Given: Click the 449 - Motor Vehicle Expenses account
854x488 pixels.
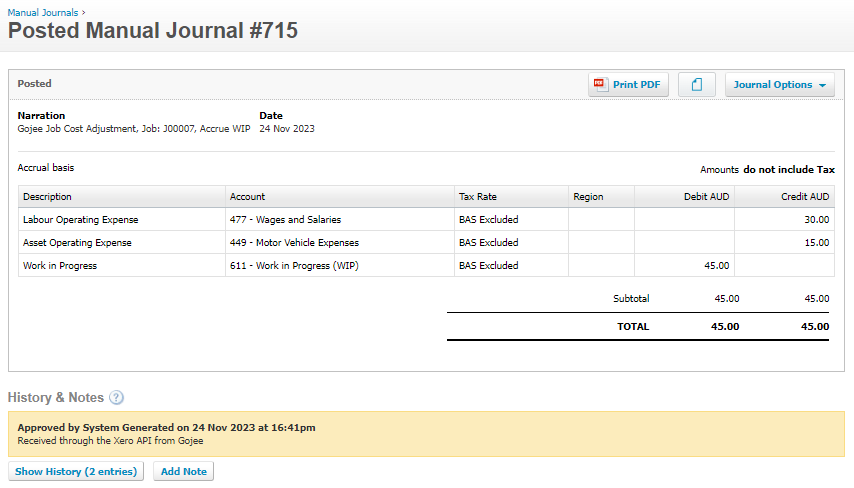Looking at the screenshot, I should pos(294,242).
